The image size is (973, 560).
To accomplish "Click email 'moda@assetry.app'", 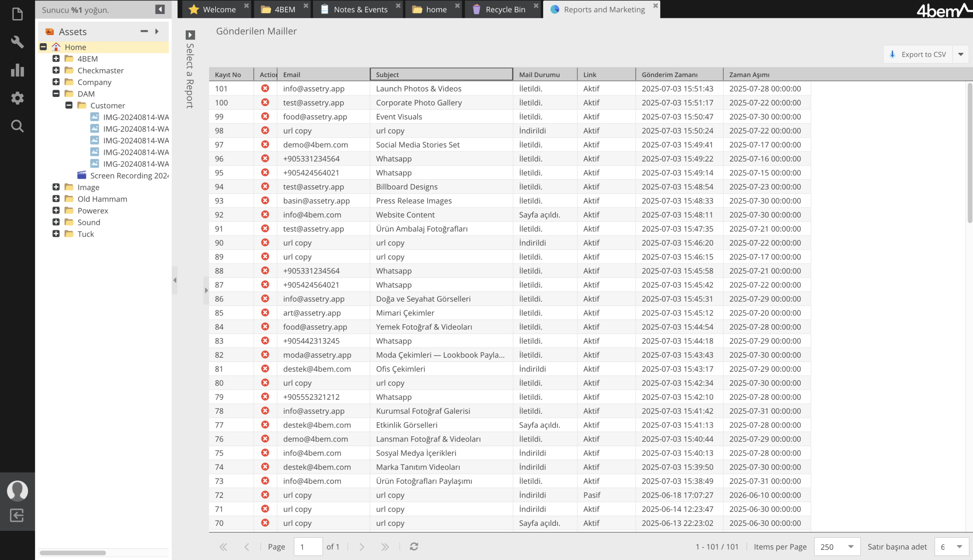I will click(x=317, y=354).
